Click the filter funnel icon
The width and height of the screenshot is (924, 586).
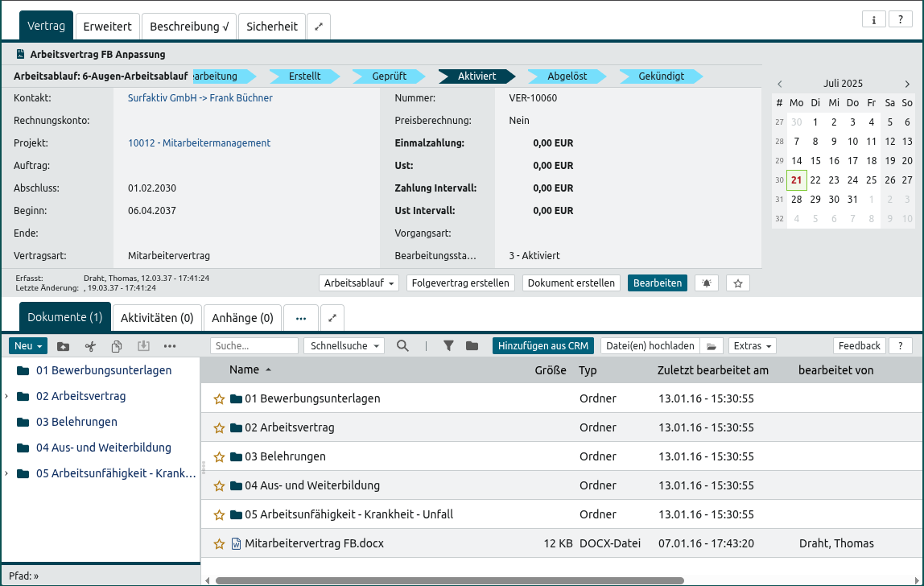[x=449, y=346]
